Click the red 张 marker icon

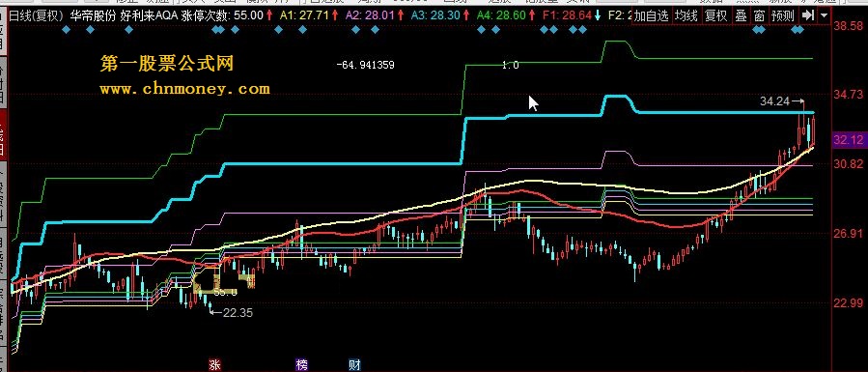214,365
